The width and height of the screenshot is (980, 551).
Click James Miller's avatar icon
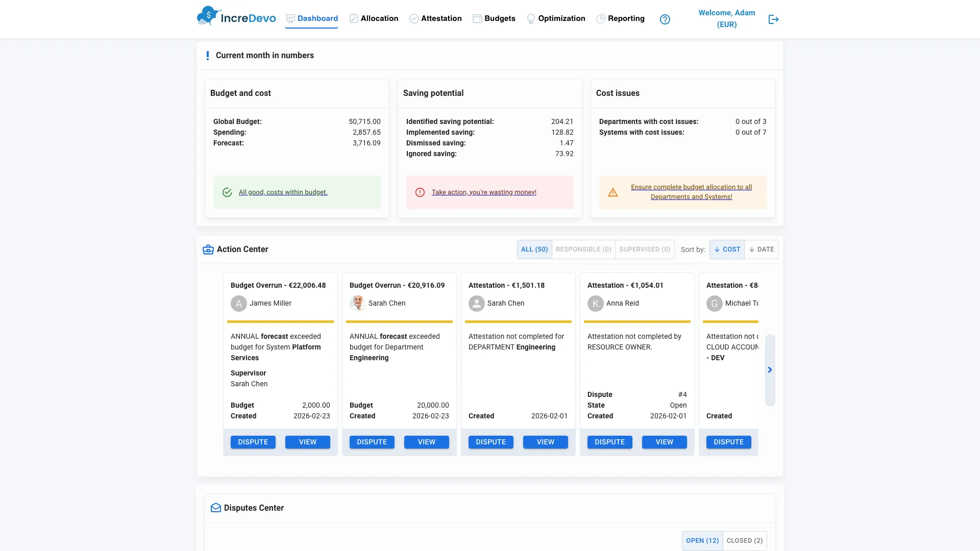pyautogui.click(x=238, y=304)
